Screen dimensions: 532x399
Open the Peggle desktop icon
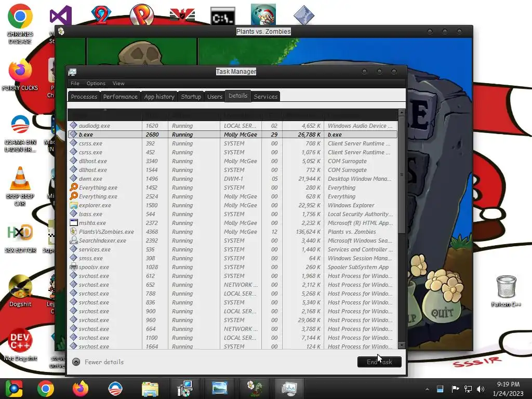(x=141, y=15)
